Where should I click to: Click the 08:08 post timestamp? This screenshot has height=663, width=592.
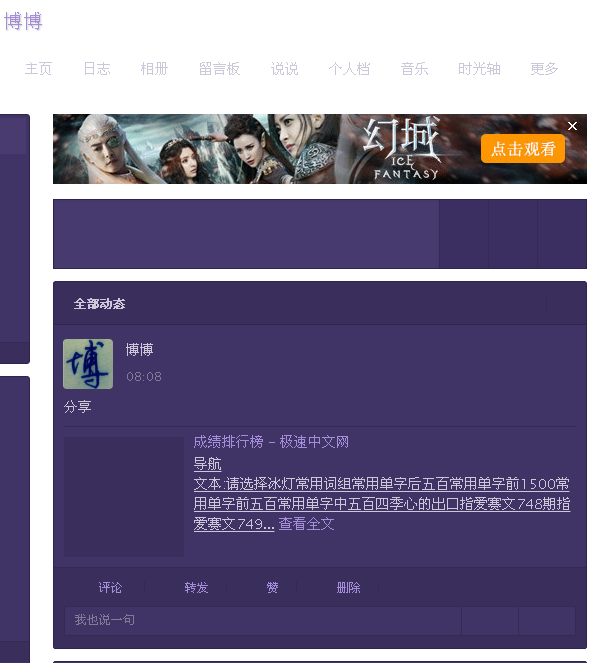[144, 376]
